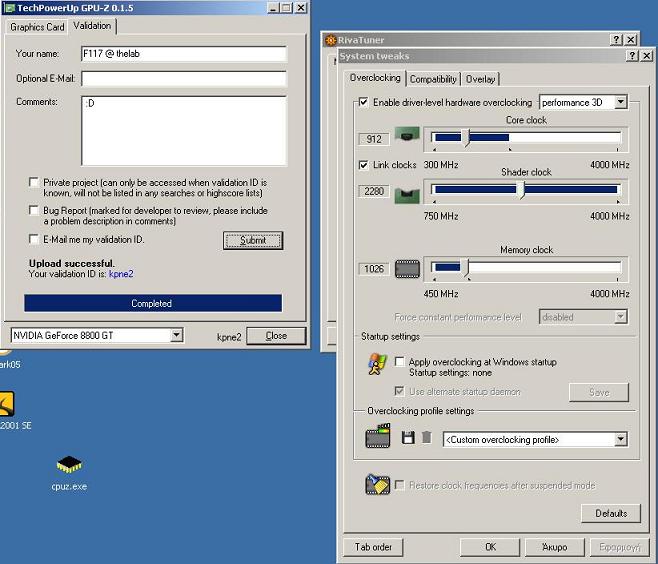Screen dimensions: 658x564
Task: Click the 450 MHz memory minimum label
Action: pos(441,293)
